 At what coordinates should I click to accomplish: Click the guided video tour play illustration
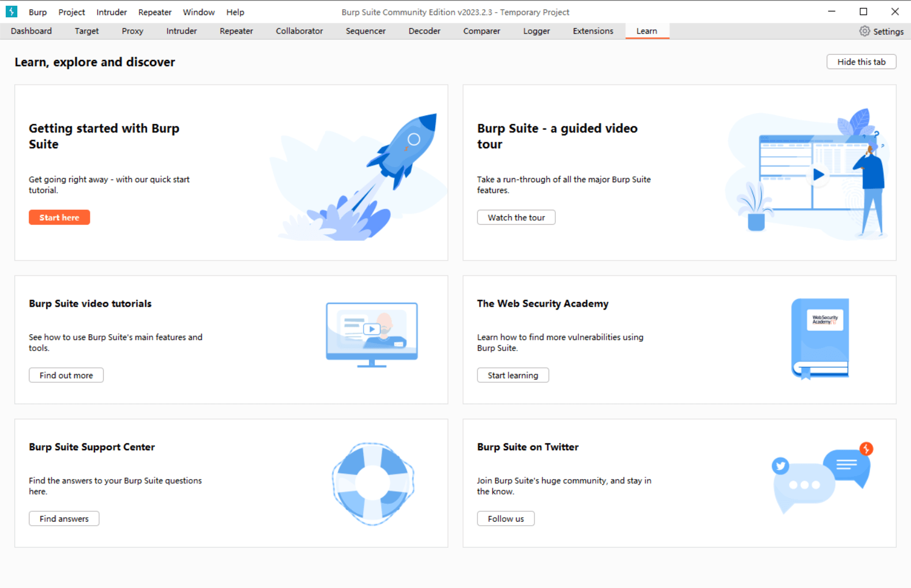click(x=807, y=173)
